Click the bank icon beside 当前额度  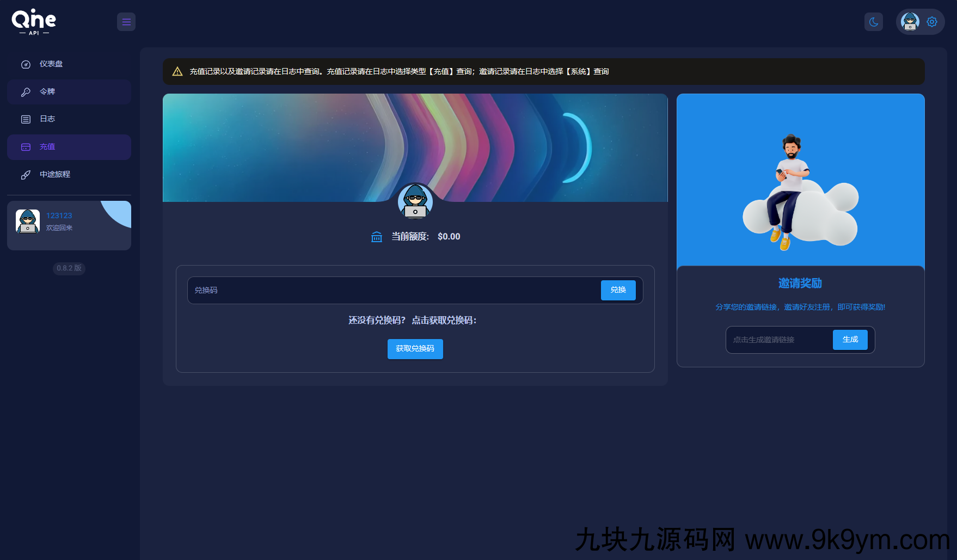tap(377, 237)
